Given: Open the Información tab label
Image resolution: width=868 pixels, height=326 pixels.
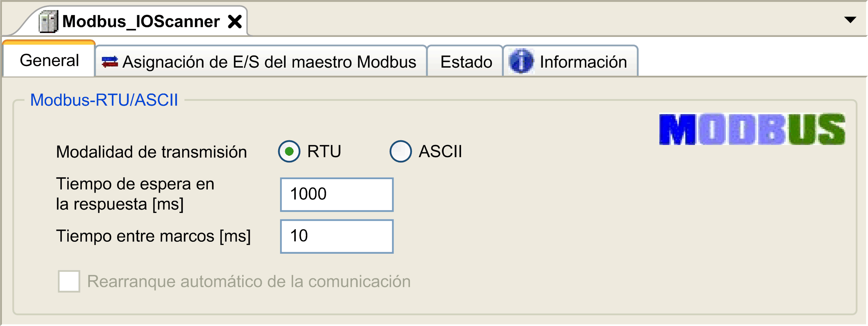Looking at the screenshot, I should coord(583,62).
